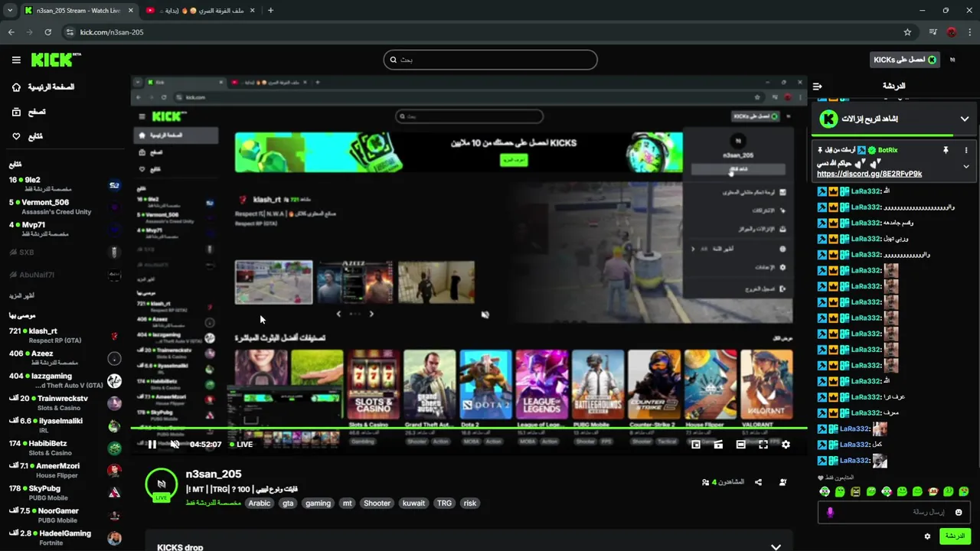This screenshot has width=980, height=551.
Task: Click the chat message input box
Action: 894,512
